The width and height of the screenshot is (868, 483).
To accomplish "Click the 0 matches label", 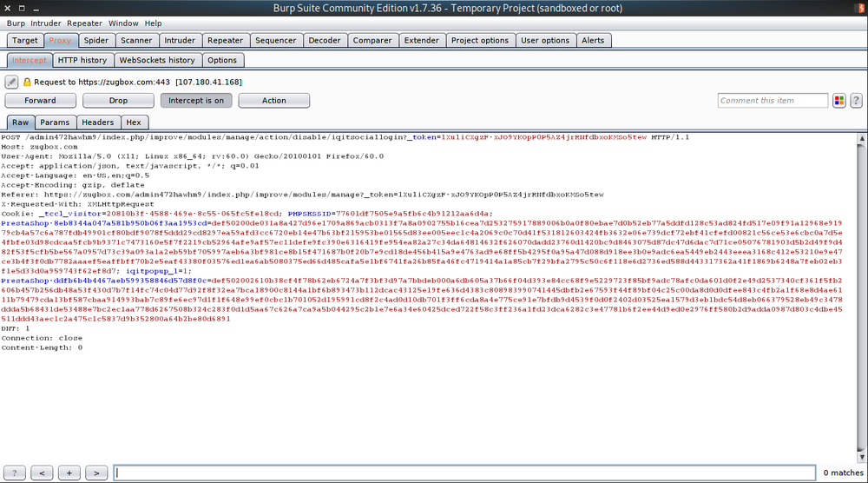I will coord(843,473).
